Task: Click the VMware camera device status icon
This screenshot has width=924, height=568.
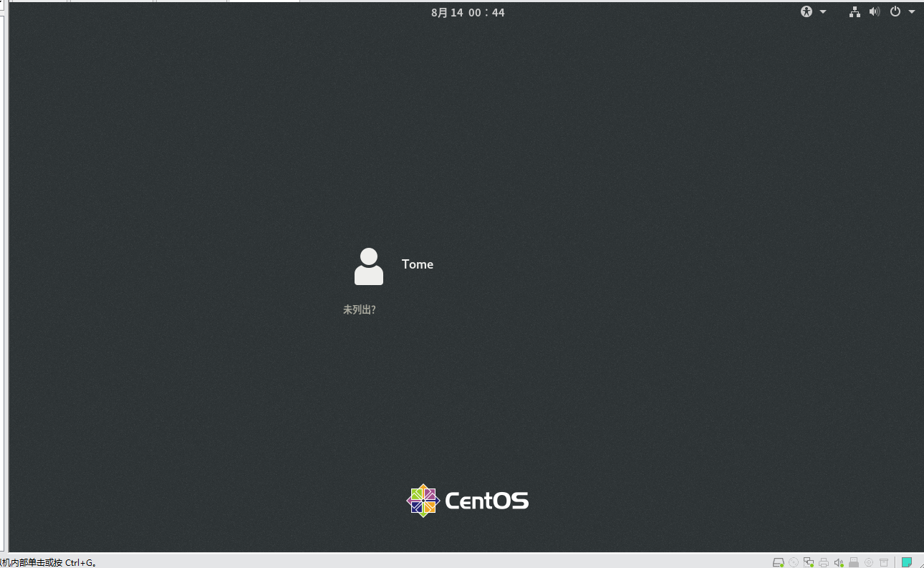Action: click(869, 562)
